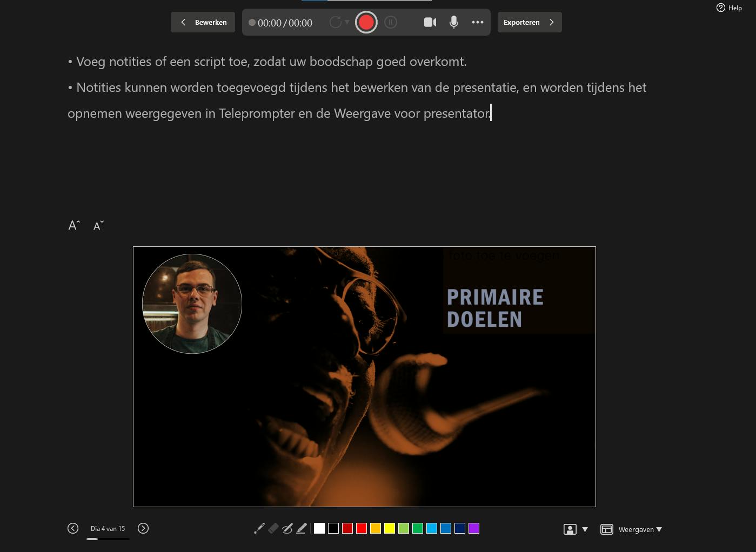Expand the camera mode dropdown arrow
Image resolution: width=756 pixels, height=552 pixels.
[x=585, y=529]
